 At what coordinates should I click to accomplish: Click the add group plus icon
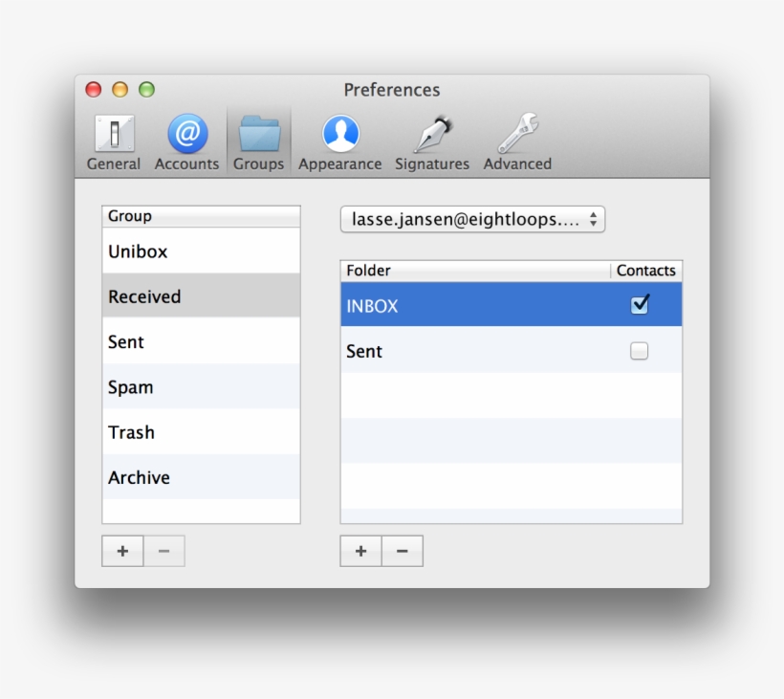coord(122,551)
